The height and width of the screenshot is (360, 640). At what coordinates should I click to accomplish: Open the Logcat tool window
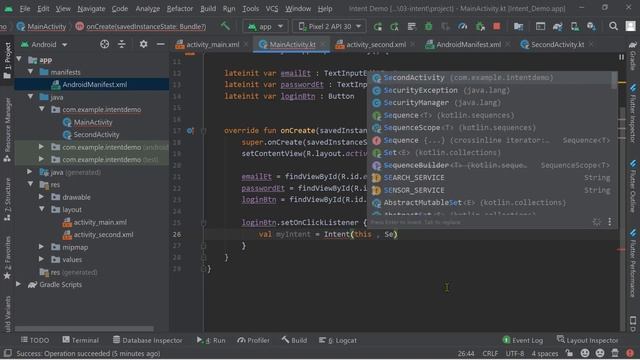338,340
